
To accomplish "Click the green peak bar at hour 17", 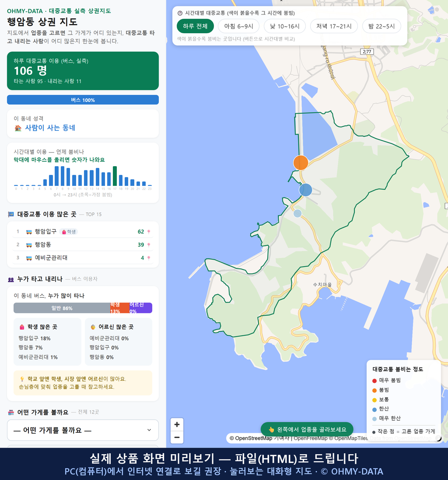I will [x=115, y=176].
